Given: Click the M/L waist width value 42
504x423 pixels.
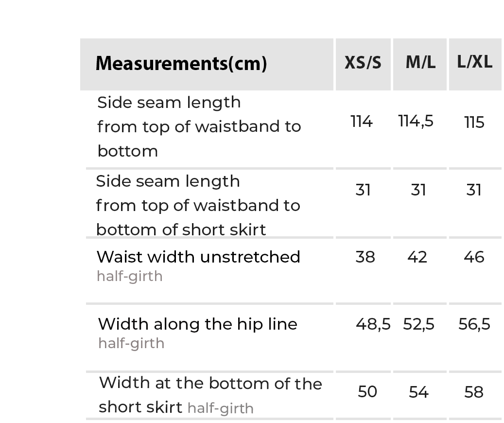Looking at the screenshot, I should [x=417, y=257].
